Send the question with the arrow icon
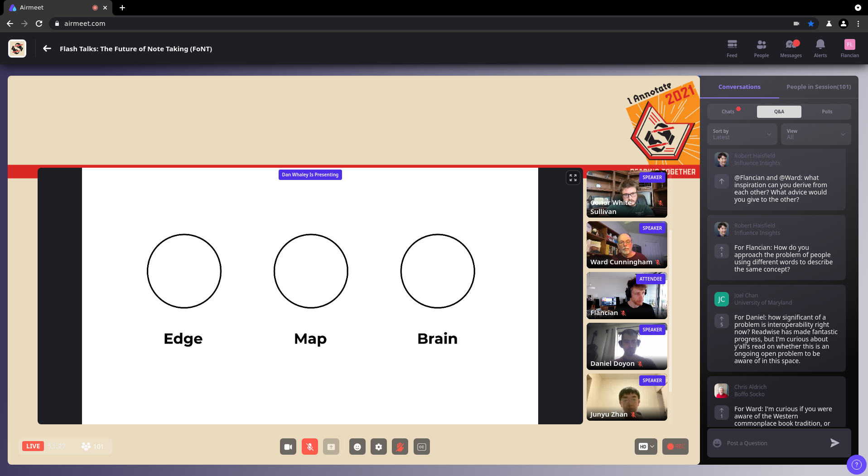 [835, 443]
